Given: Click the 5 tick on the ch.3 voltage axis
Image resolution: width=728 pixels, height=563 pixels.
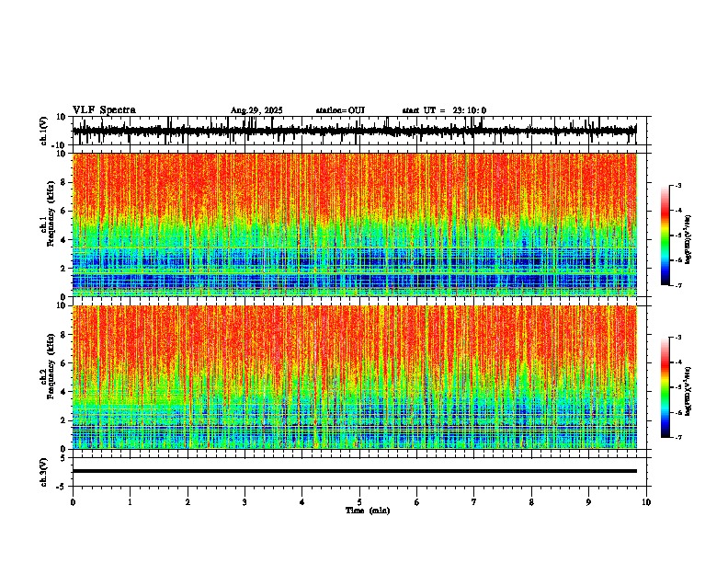Looking at the screenshot, I should (x=63, y=458).
